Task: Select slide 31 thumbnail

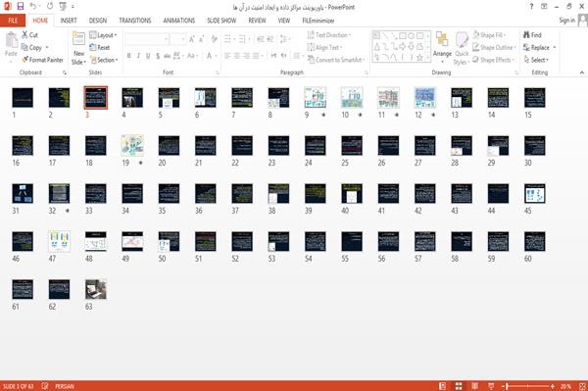Action: (x=23, y=193)
